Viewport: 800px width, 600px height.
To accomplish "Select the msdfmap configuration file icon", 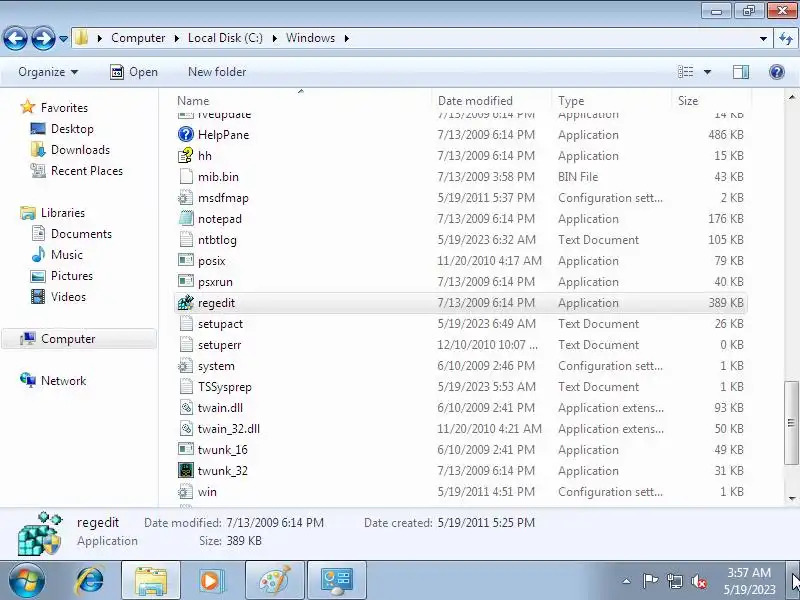I will point(185,197).
